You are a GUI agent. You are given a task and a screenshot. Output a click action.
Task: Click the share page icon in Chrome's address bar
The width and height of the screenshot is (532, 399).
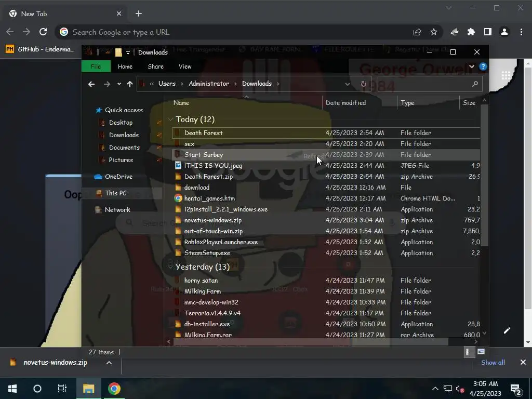pos(417,32)
